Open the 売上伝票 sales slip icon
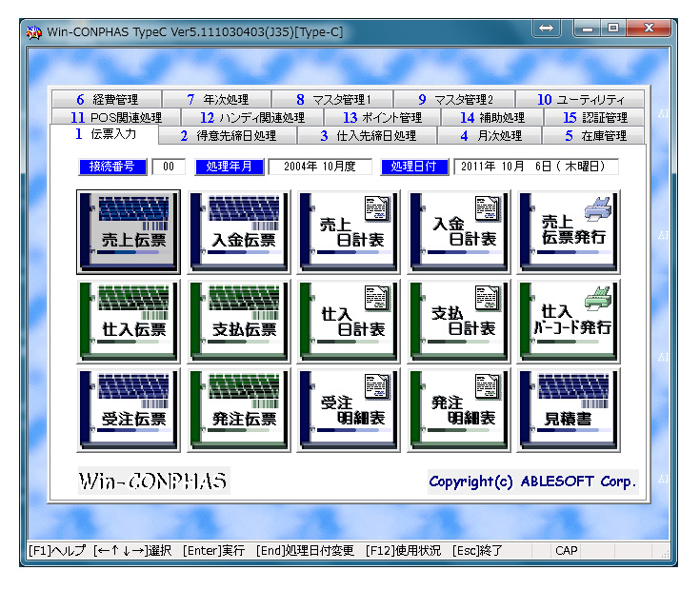The image size is (700, 590). pyautogui.click(x=127, y=232)
